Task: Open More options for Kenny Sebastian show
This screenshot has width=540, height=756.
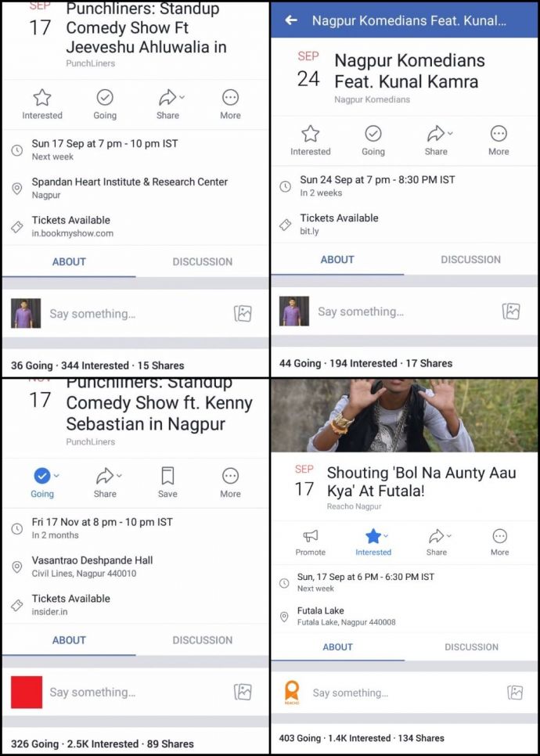Action: click(230, 483)
